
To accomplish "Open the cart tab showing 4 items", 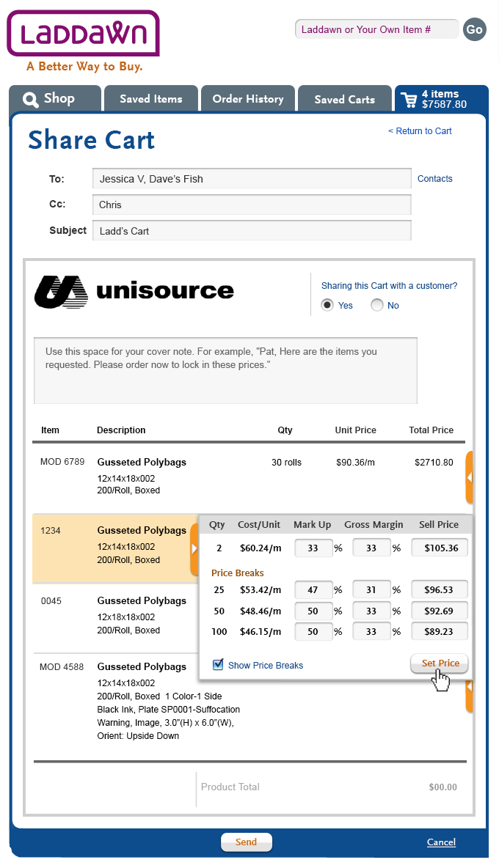I will (442, 99).
